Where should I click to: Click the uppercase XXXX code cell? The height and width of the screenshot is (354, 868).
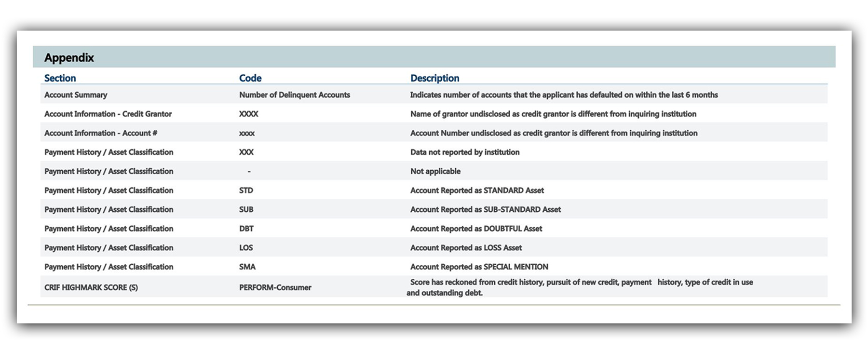click(x=249, y=114)
